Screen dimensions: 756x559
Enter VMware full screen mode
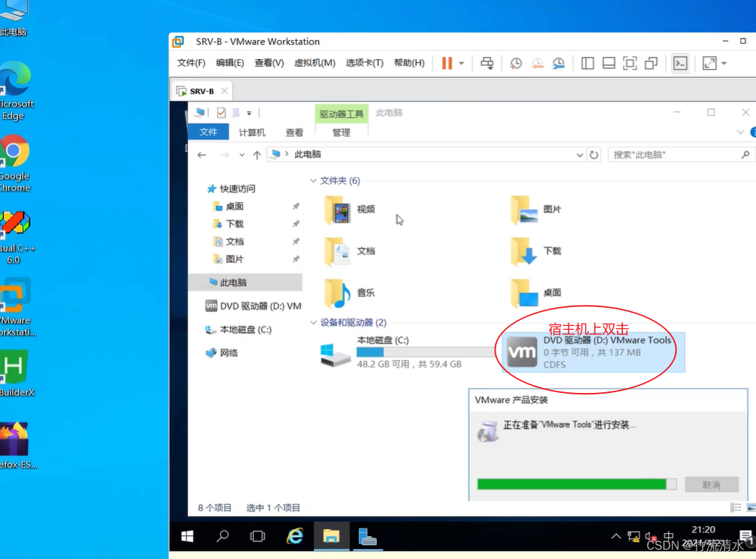coord(629,63)
